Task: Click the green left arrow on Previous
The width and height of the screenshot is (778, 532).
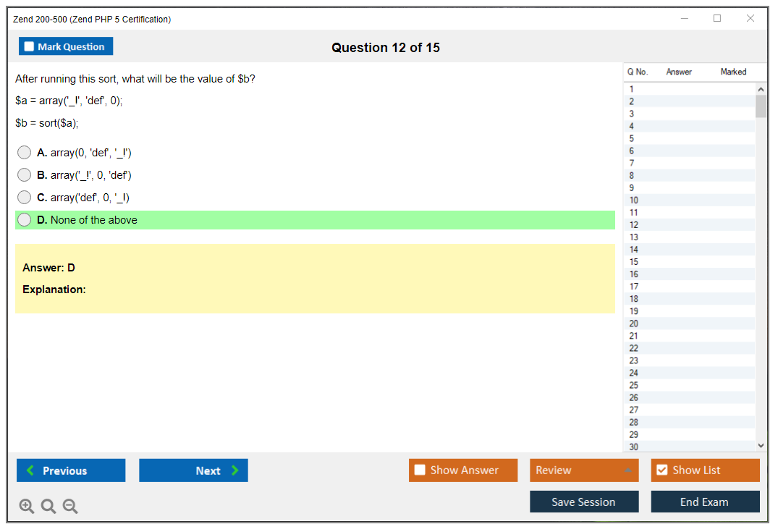Action: [x=30, y=470]
